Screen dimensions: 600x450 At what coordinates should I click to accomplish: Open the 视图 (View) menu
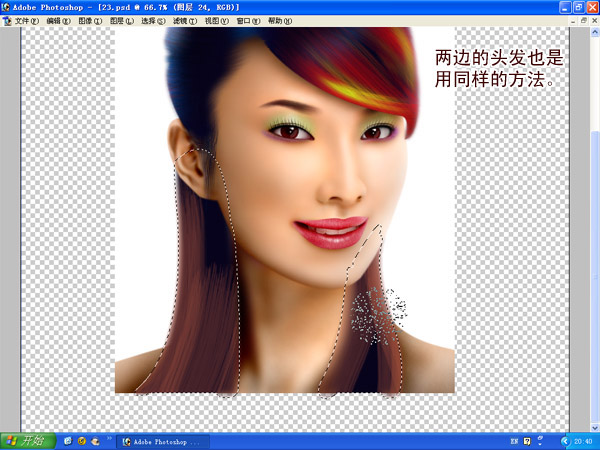click(217, 21)
